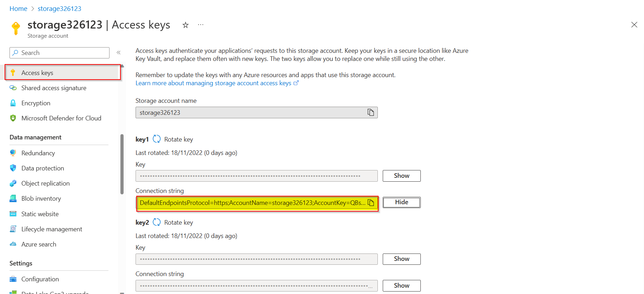Show the key1 Key value
Screen dimensions: 644x294
pos(402,176)
